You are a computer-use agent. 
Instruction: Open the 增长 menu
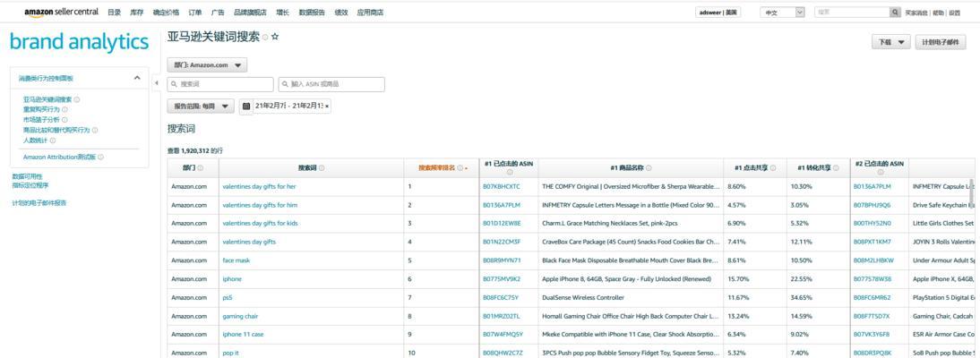pos(282,13)
